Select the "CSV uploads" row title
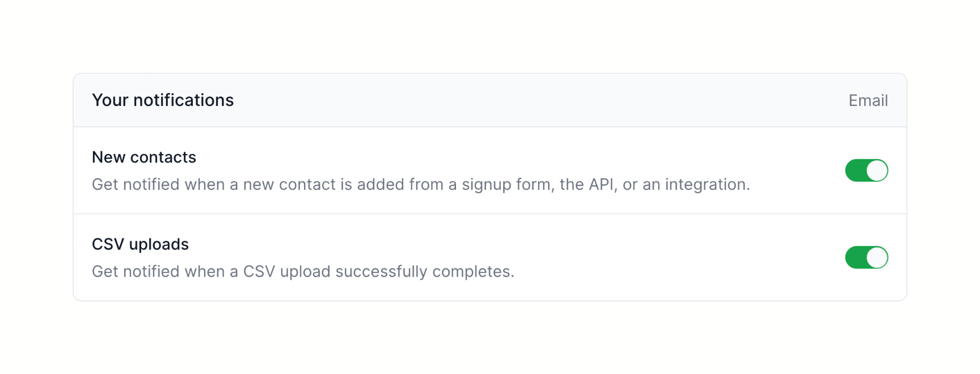This screenshot has height=374, width=980. tap(140, 244)
